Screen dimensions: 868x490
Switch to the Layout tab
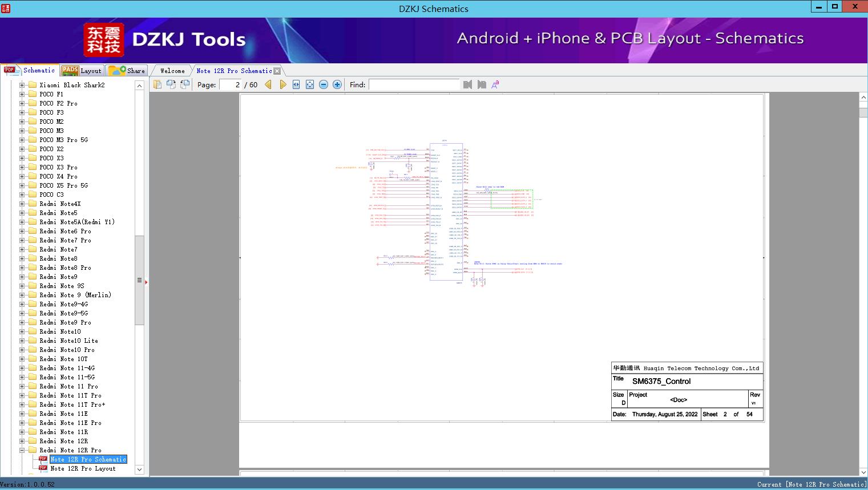point(82,71)
